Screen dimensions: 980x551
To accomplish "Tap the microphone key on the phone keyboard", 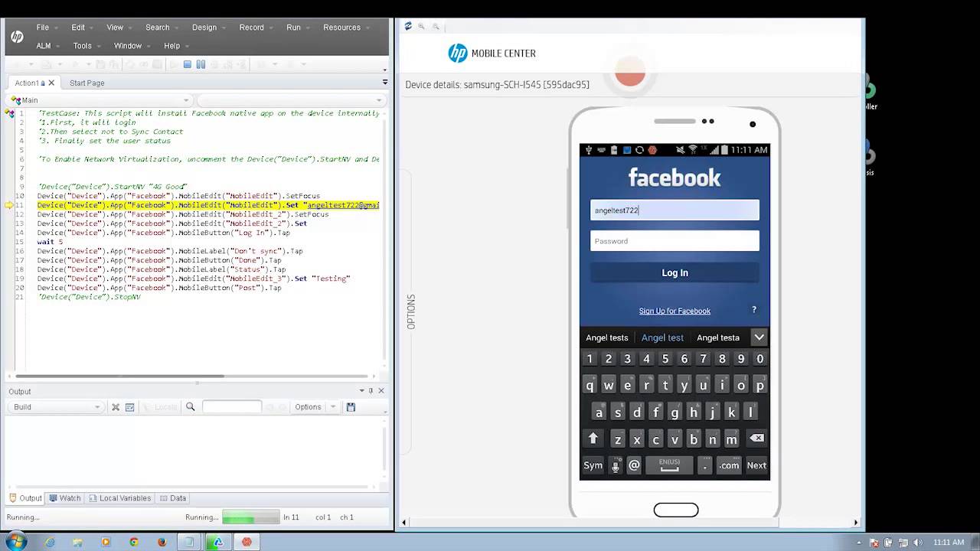I will tap(615, 465).
